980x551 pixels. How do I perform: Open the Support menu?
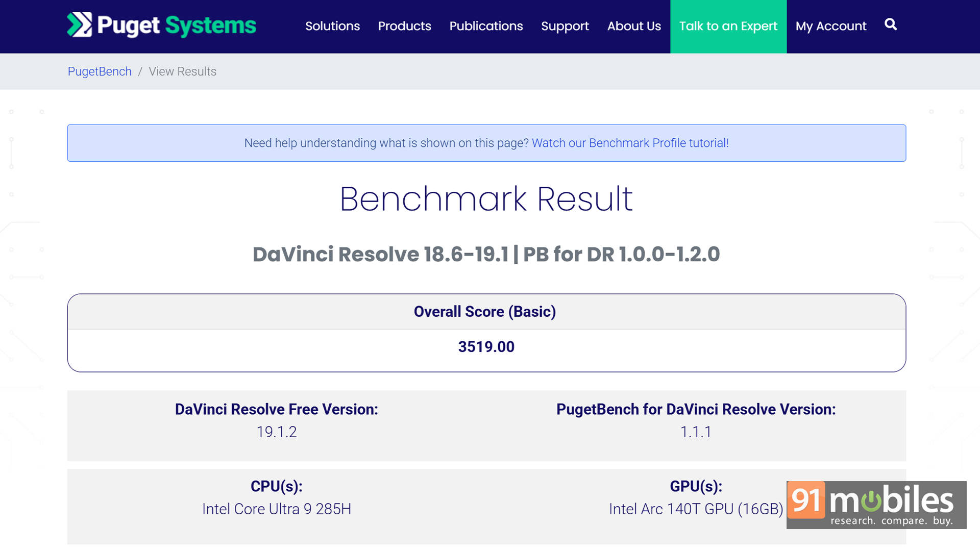[x=565, y=26]
